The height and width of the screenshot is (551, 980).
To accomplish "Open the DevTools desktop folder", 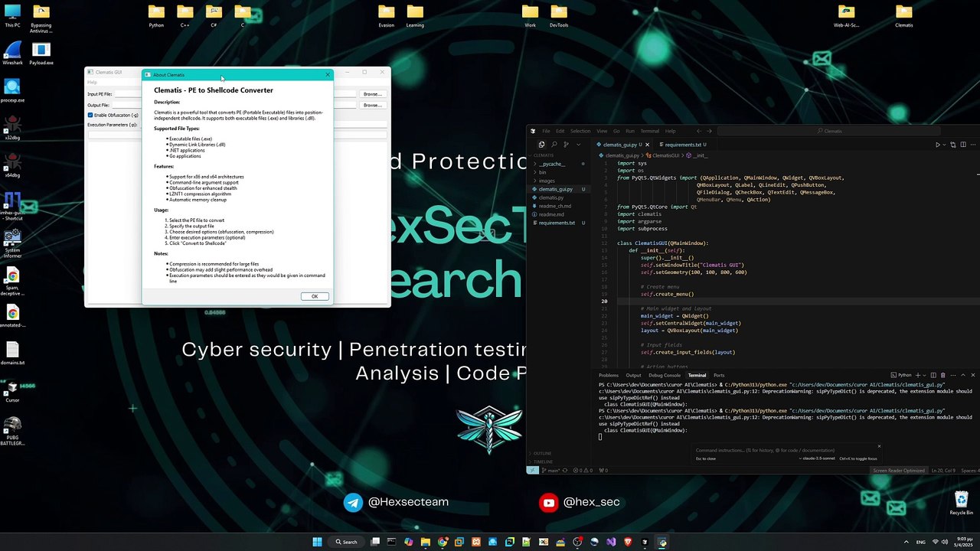I will click(x=559, y=15).
